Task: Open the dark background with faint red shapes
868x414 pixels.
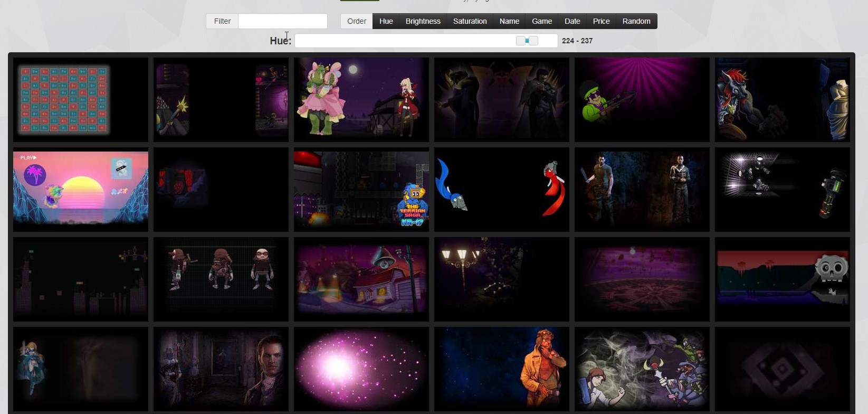Action: click(221, 189)
